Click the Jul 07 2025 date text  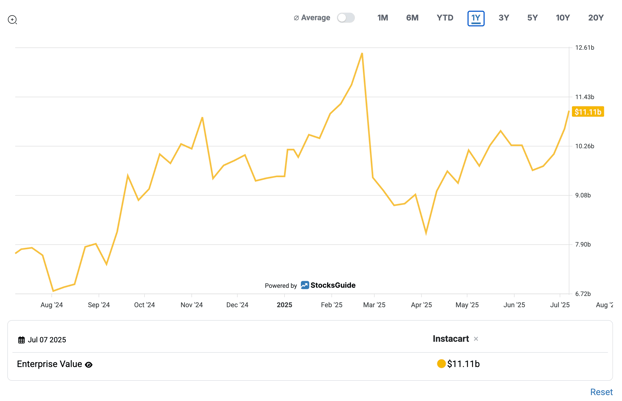(x=47, y=340)
